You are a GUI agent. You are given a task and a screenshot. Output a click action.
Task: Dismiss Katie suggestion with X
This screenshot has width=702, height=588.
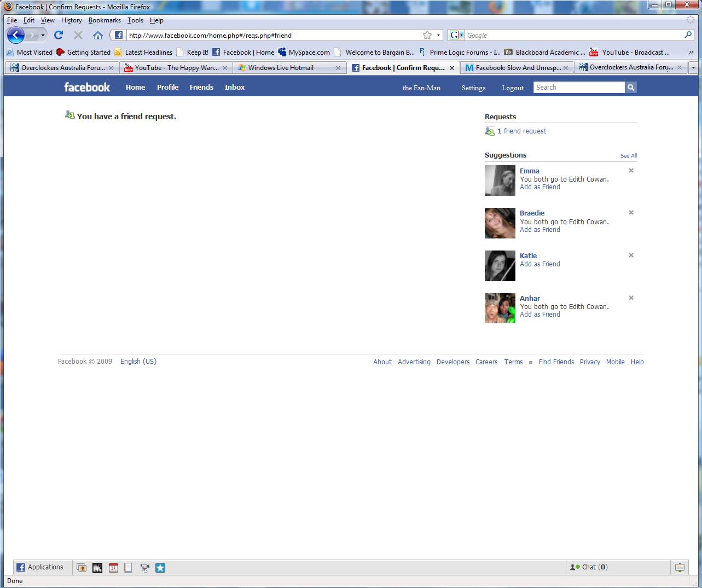(x=631, y=255)
